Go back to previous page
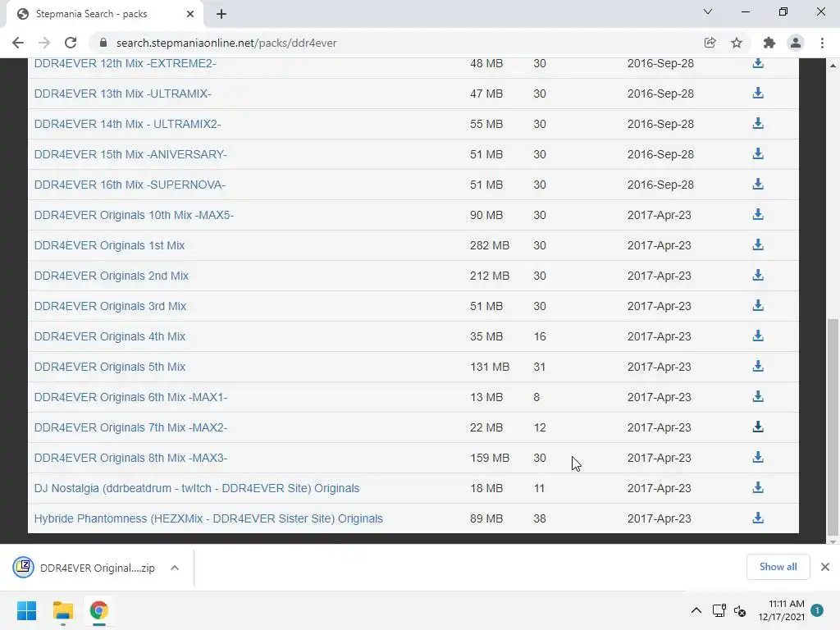 18,43
